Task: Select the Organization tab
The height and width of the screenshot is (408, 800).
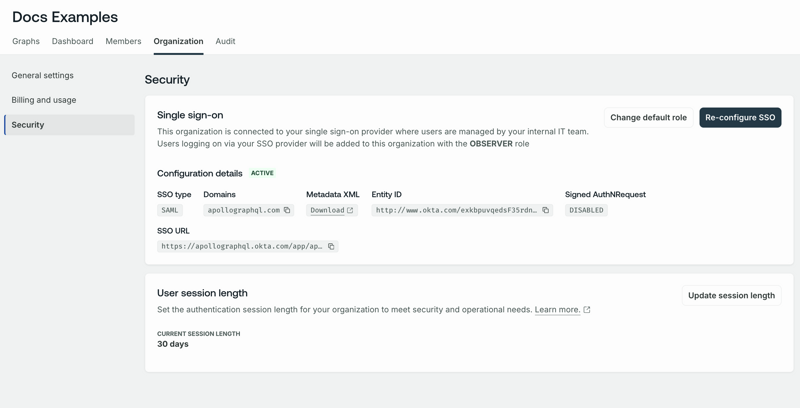Action: point(178,41)
